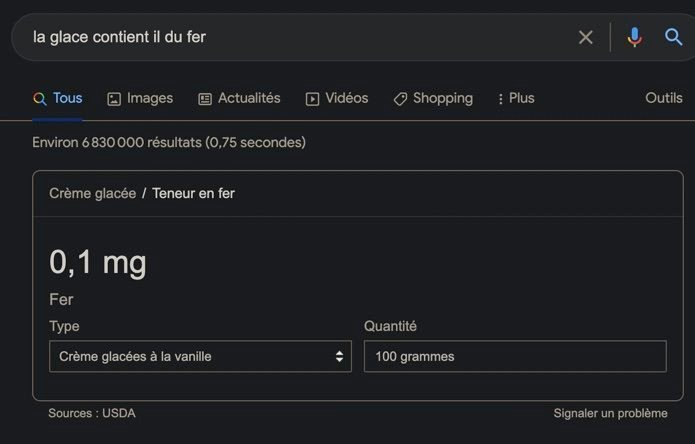
Task: Click the three-dot Plus icon
Action: 500,99
